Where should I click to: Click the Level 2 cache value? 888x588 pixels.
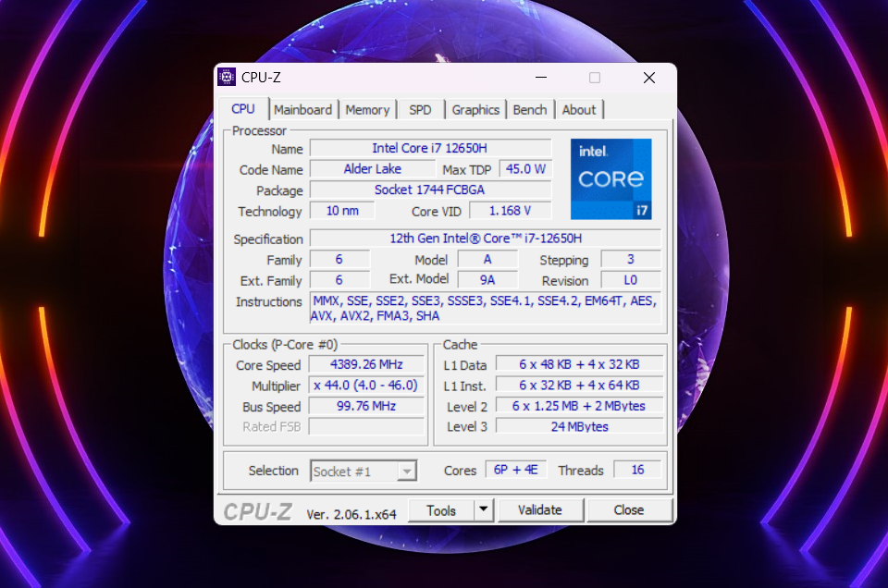click(579, 407)
